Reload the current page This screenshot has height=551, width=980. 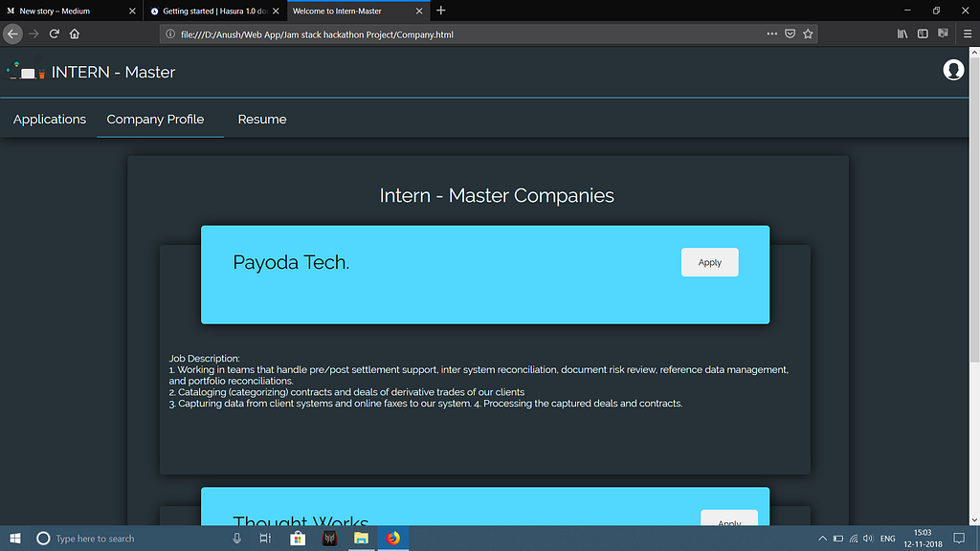55,33
